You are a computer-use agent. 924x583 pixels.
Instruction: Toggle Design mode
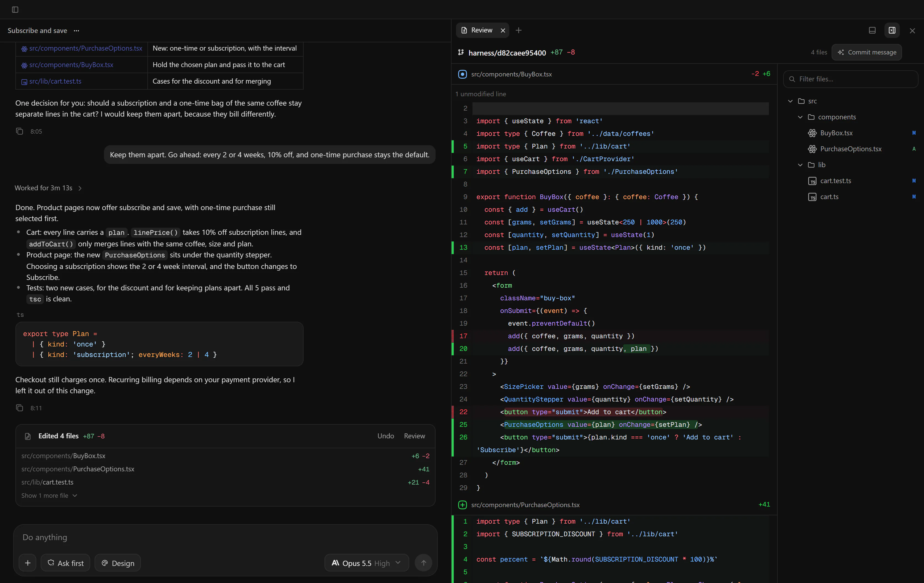(118, 563)
